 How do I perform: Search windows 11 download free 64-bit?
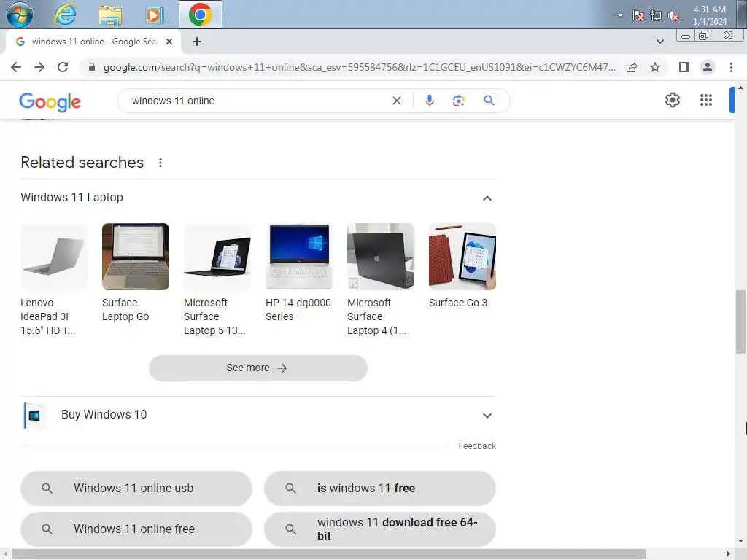pyautogui.click(x=379, y=529)
